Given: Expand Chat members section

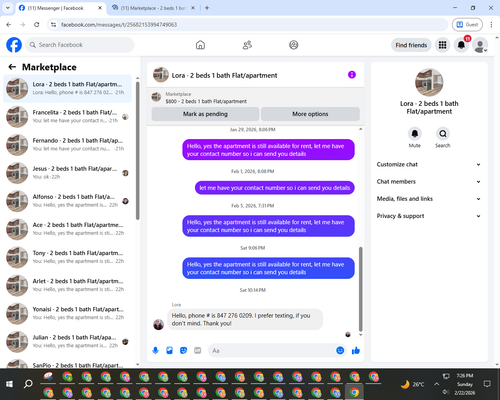Looking at the screenshot, I should tap(429, 182).
